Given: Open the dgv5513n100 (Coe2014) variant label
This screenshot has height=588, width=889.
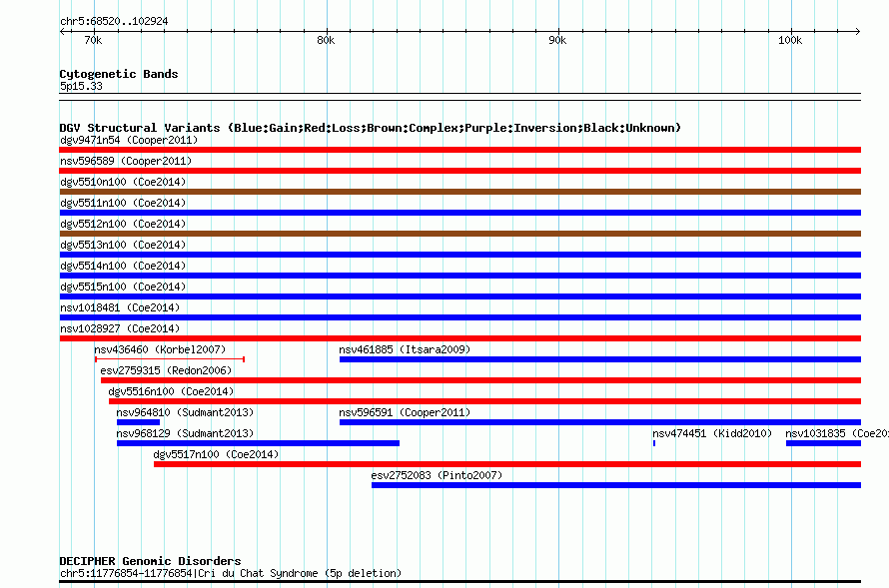Looking at the screenshot, I should (123, 245).
